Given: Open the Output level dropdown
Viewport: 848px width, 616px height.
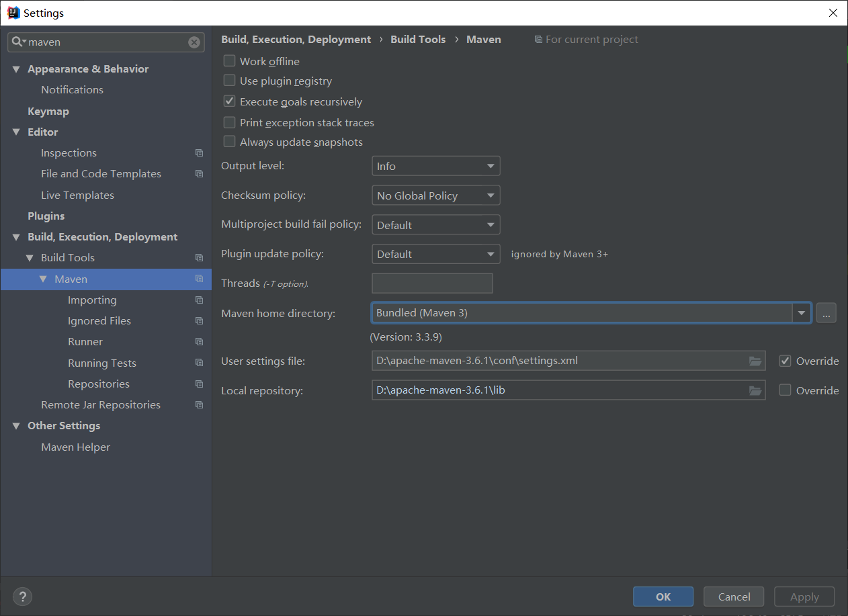Looking at the screenshot, I should [x=436, y=166].
